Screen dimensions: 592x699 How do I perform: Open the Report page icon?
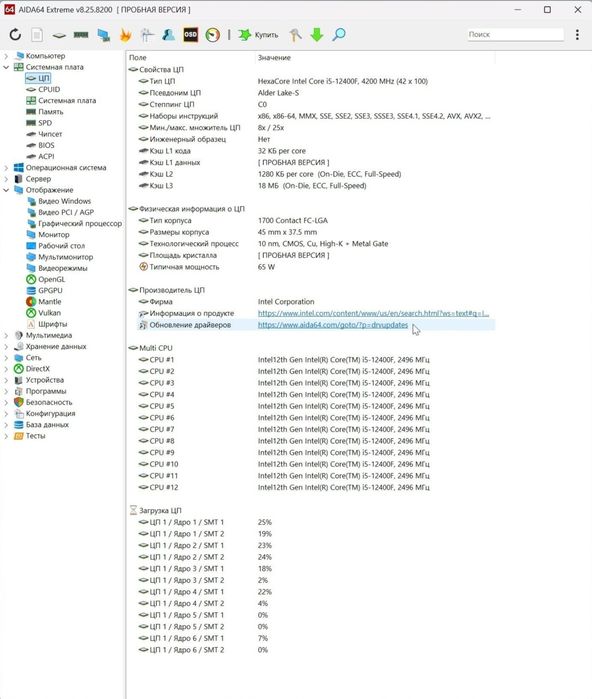point(37,34)
